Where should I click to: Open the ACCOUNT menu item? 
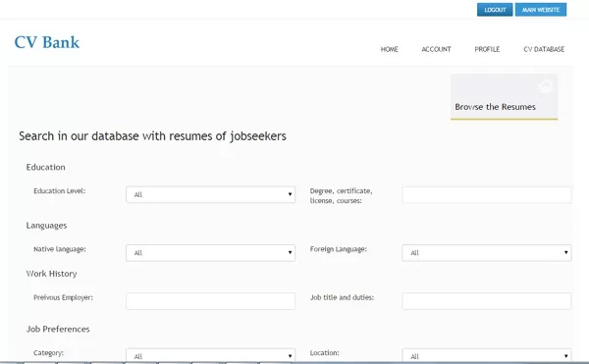[436, 49]
